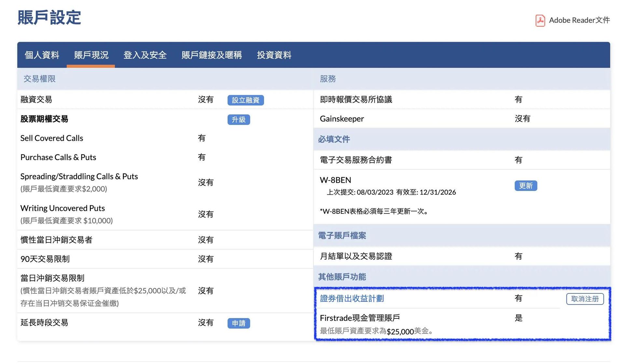This screenshot has width=625, height=364.
Task: Click the W-8BEN form label
Action: point(335,180)
